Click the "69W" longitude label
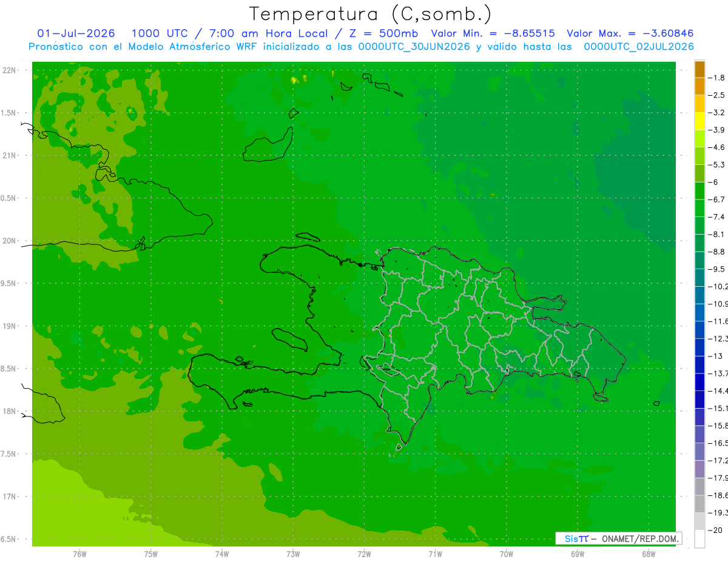Viewport: 728px width, 562px height. (578, 554)
